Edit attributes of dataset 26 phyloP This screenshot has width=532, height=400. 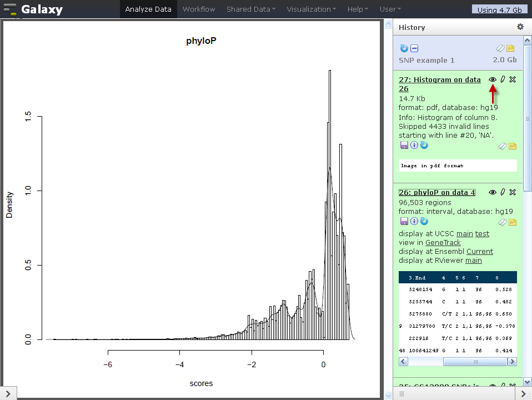pyautogui.click(x=503, y=192)
